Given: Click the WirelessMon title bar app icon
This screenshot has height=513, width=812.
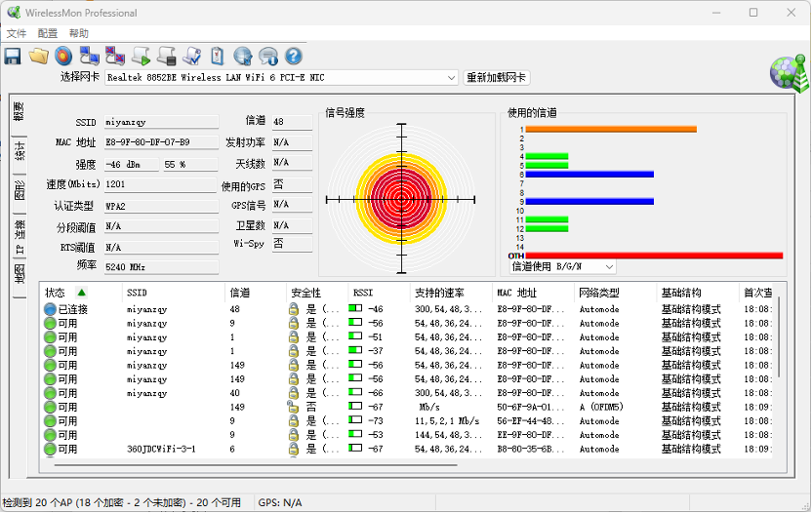Looking at the screenshot, I should (14, 13).
